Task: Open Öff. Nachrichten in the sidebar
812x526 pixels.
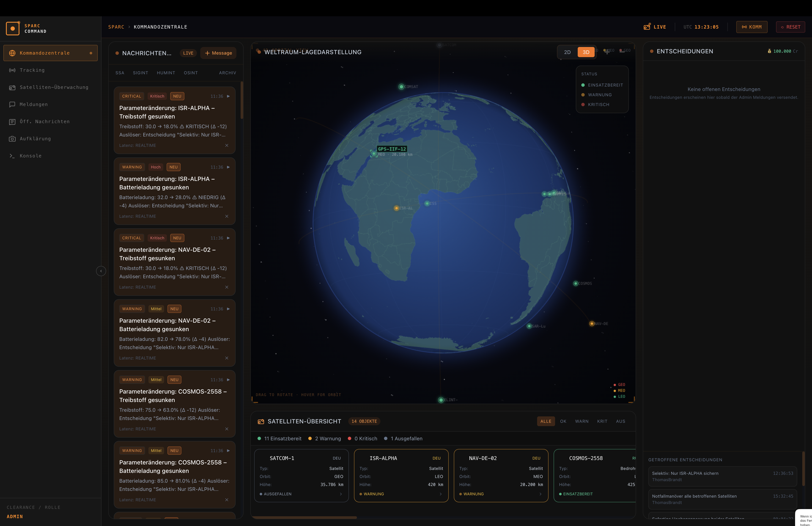Action: (44, 121)
